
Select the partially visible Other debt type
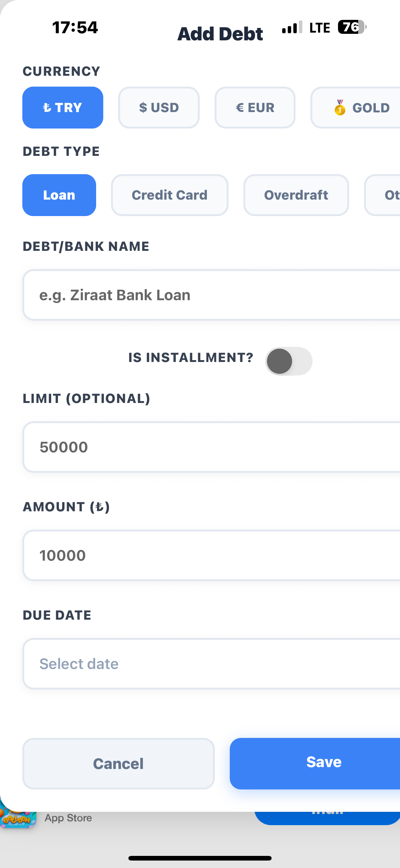[x=383, y=195]
